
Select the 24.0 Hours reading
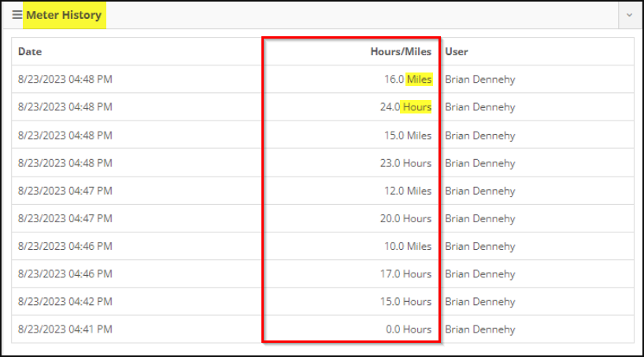tap(405, 107)
